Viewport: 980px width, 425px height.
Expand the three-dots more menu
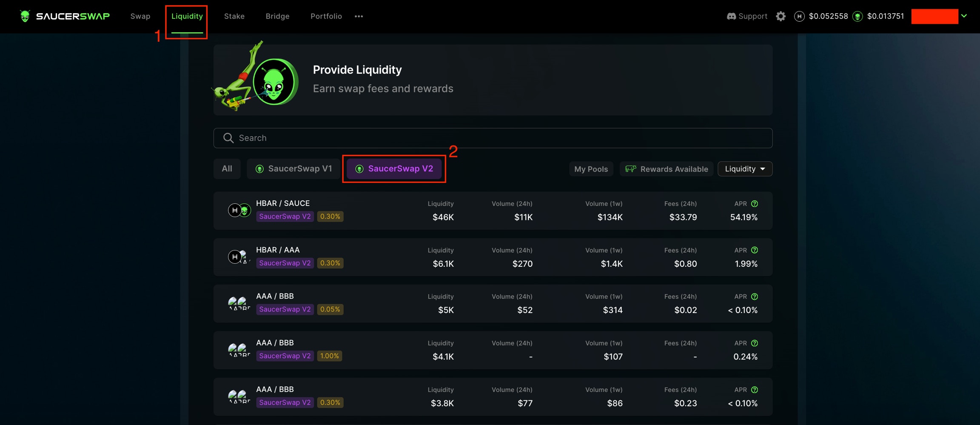359,16
